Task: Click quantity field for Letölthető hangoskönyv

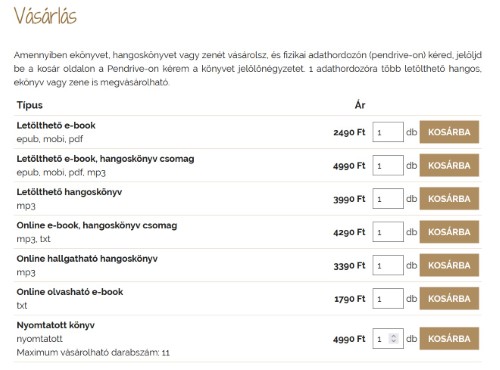Action: point(388,199)
